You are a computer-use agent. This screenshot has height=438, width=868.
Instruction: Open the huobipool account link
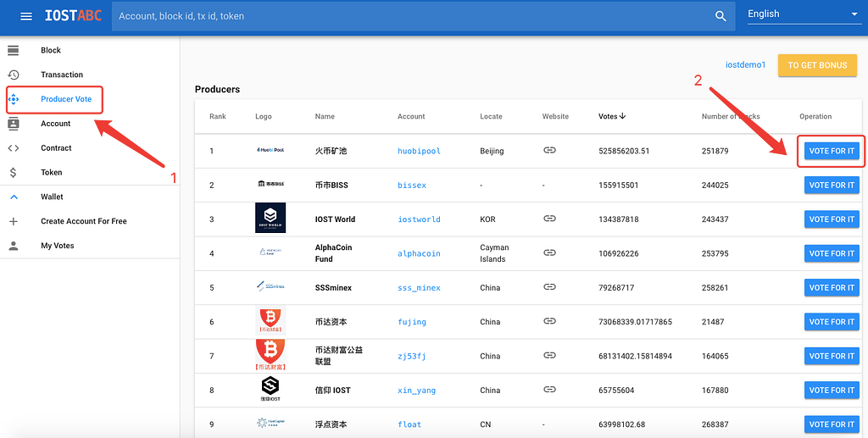click(x=419, y=151)
